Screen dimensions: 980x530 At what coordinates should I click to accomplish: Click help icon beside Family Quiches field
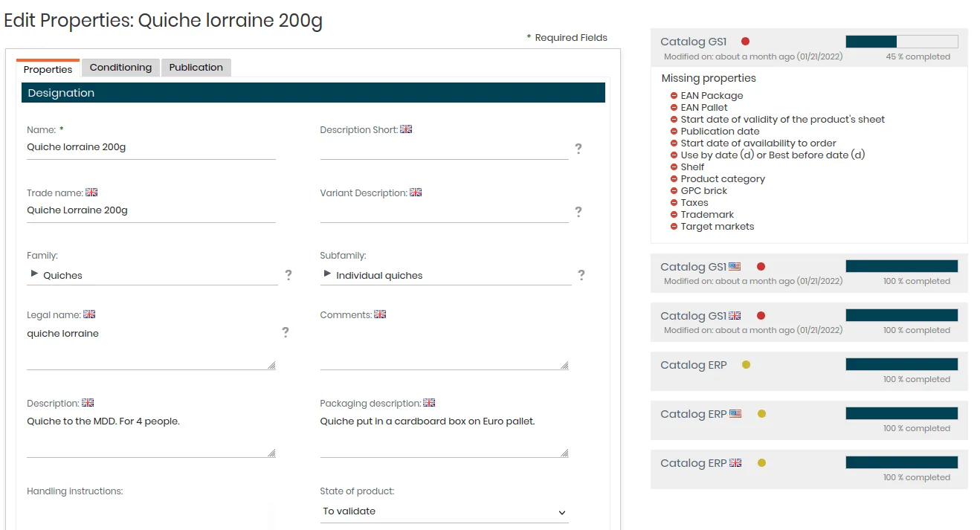click(288, 275)
